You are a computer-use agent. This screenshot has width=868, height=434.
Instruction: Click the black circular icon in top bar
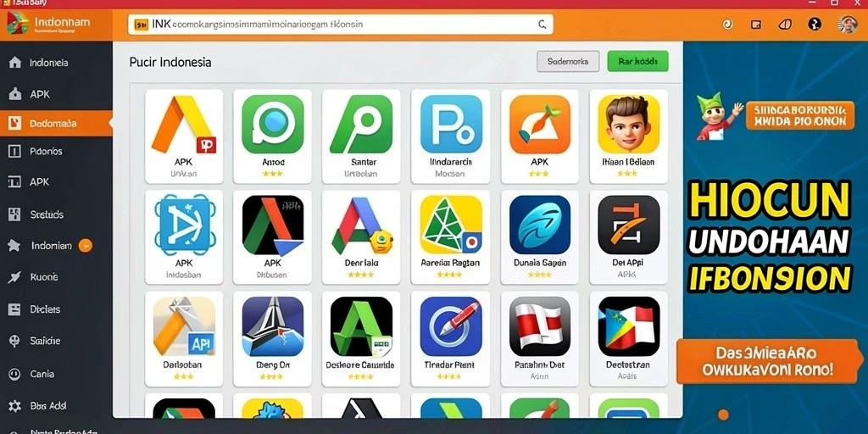[815, 24]
